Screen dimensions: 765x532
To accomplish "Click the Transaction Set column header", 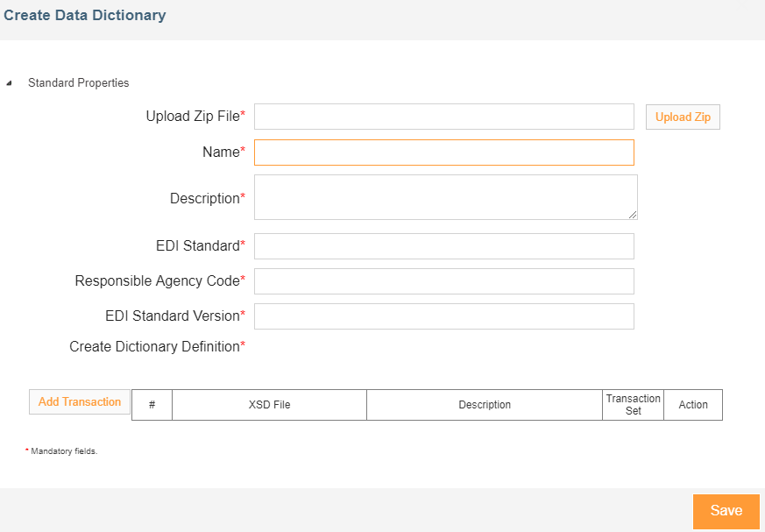I will 633,405.
